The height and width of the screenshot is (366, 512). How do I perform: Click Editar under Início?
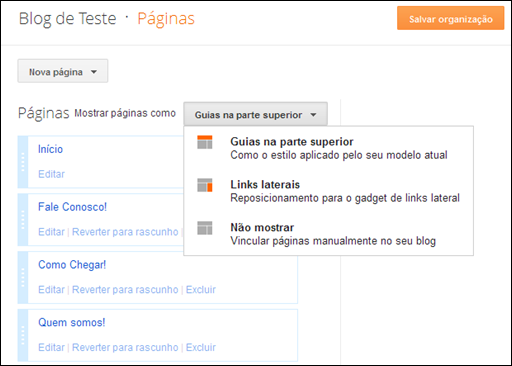click(x=51, y=174)
